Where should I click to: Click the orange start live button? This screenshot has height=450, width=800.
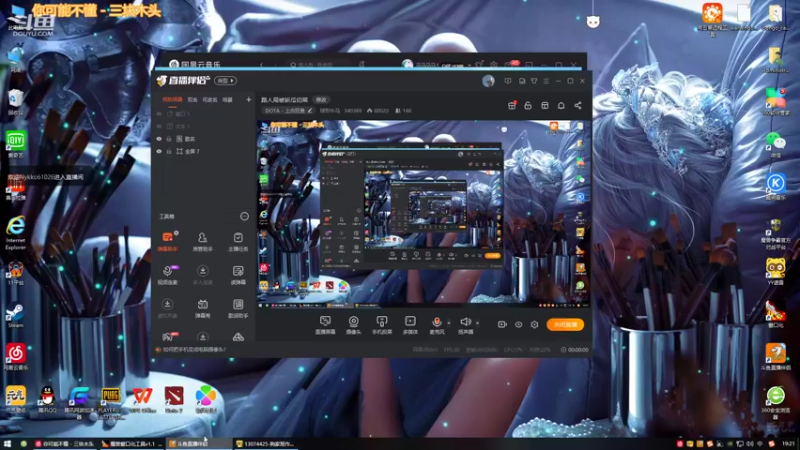tap(565, 324)
